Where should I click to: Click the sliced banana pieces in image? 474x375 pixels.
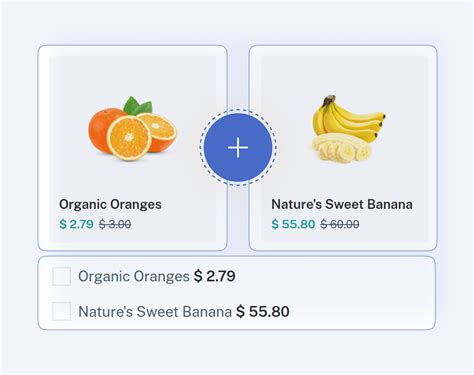click(342, 148)
